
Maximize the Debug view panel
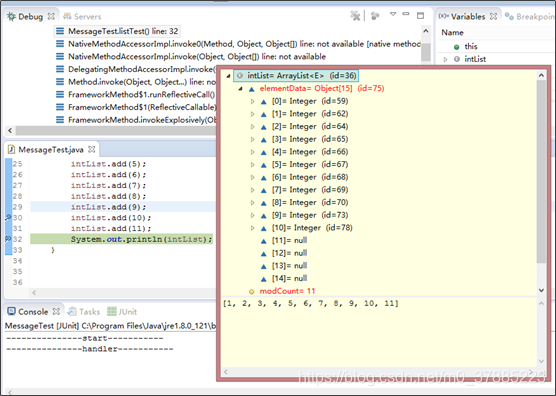coord(420,15)
